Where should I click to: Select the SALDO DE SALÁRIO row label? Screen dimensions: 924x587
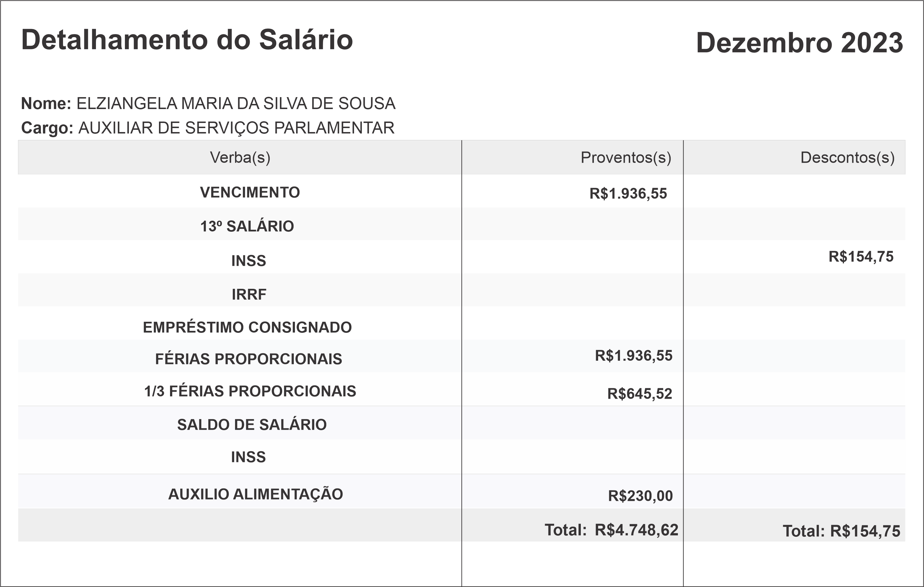coord(252,425)
